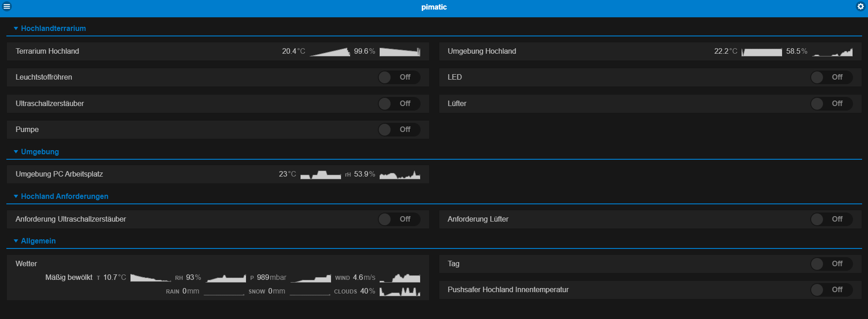
Task: Toggle the LED switch
Action: (831, 77)
